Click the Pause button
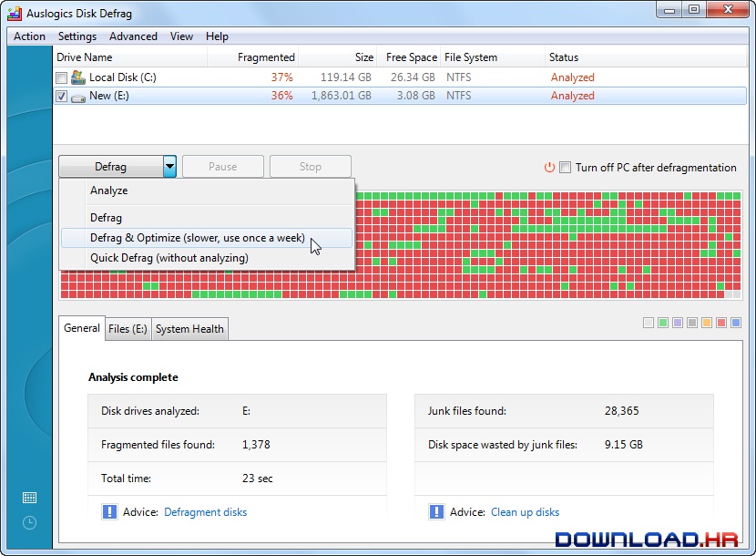 coord(223,167)
